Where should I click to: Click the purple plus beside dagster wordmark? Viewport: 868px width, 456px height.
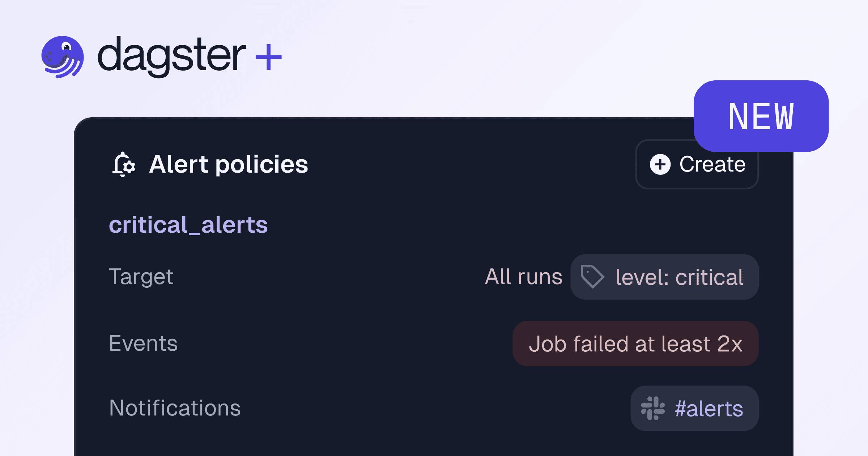268,57
